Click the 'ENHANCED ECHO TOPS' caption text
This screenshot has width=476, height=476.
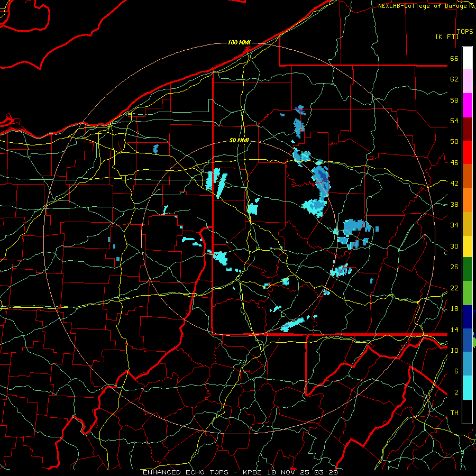(x=186, y=472)
